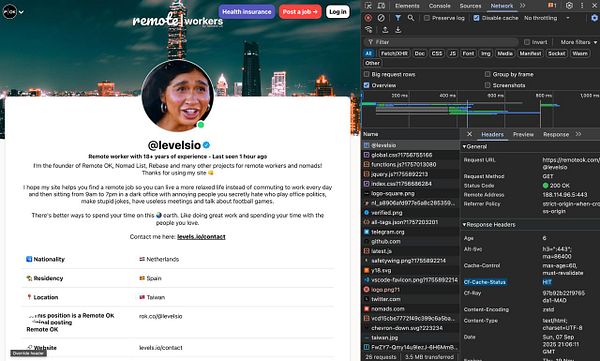Select the twitter.com request row

[410, 299]
